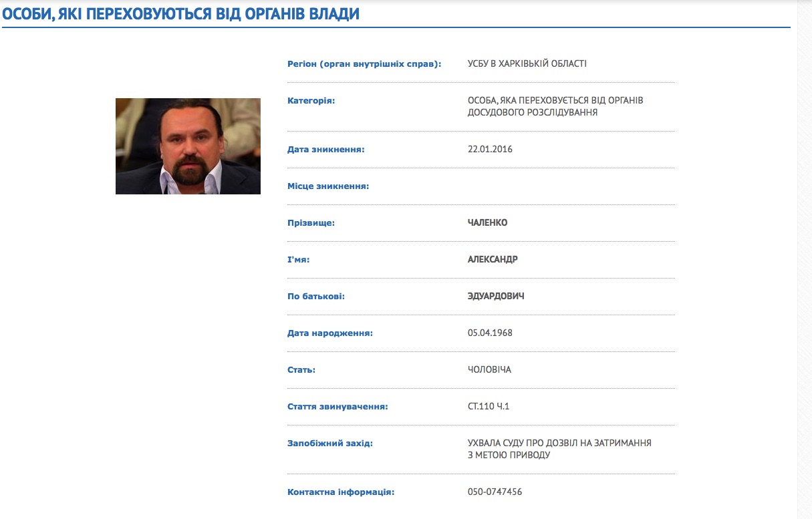Click the first name value 'АЛЕКСАНДР'

click(493, 260)
